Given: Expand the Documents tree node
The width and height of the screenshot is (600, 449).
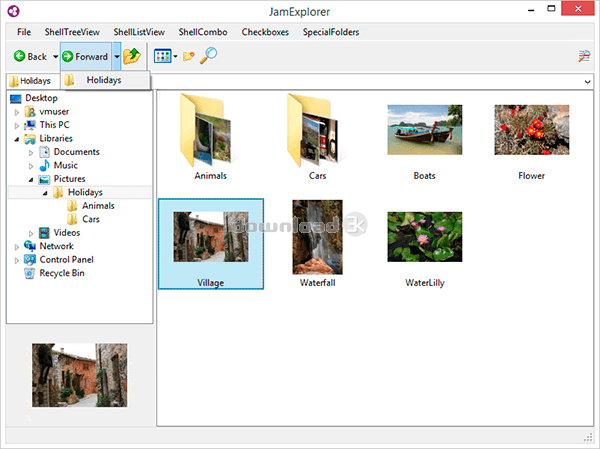Looking at the screenshot, I should (31, 153).
